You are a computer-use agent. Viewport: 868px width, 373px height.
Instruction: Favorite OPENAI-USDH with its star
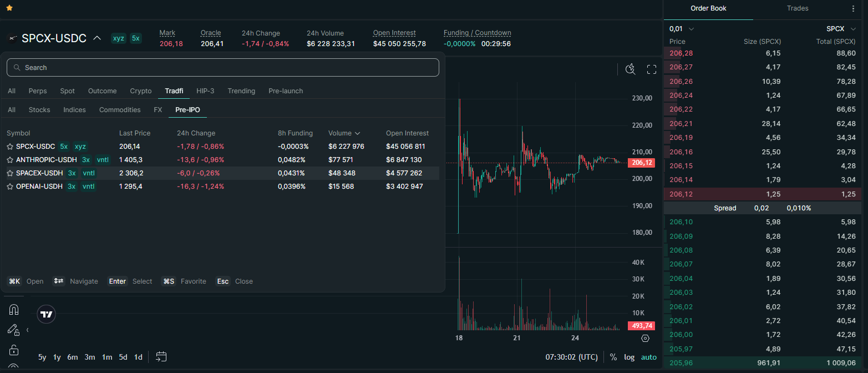[x=10, y=186]
